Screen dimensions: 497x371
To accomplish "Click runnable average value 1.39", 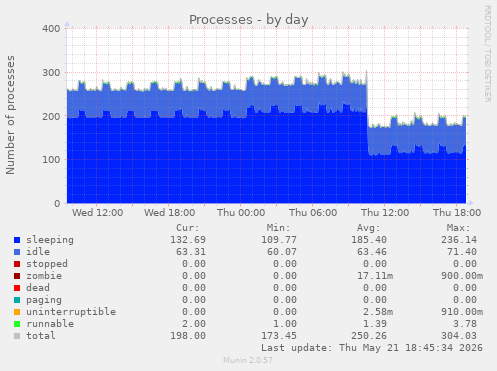I will (375, 324).
